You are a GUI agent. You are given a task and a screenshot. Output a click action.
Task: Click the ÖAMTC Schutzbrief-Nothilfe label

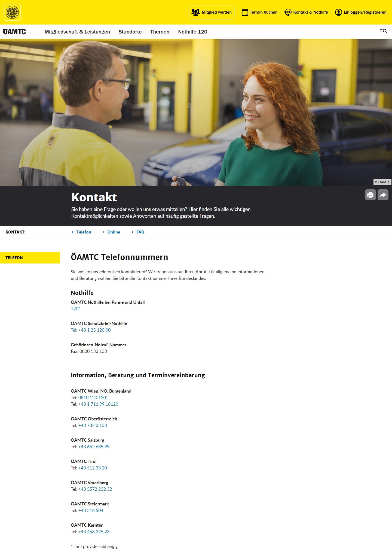pyautogui.click(x=99, y=323)
